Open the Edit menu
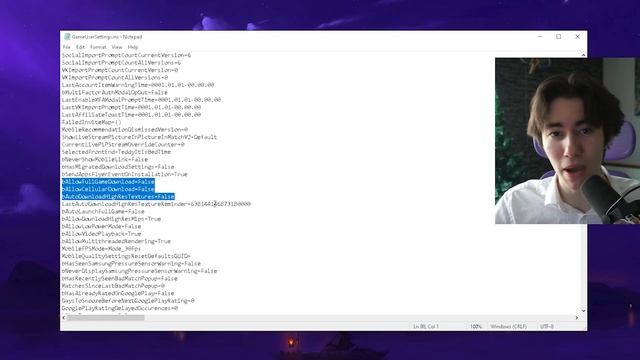640x360 pixels. (x=80, y=47)
